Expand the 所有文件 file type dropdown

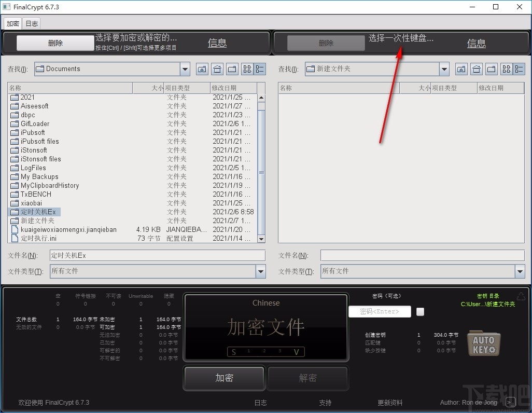click(x=261, y=271)
